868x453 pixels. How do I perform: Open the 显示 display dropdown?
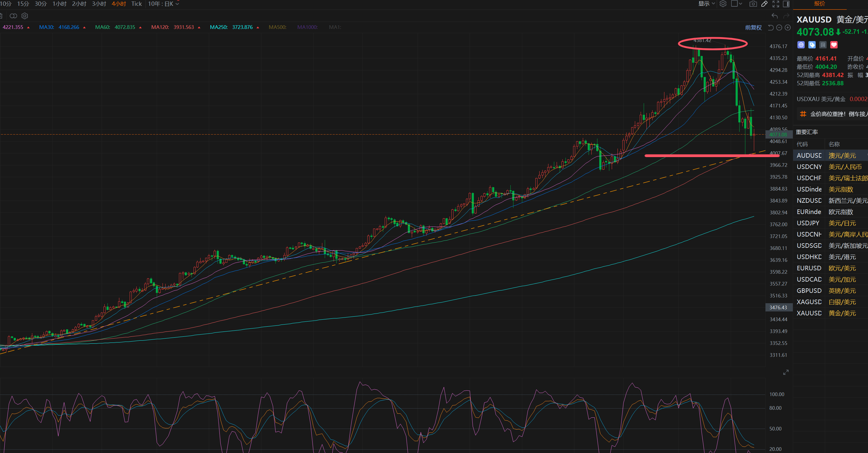tap(706, 4)
